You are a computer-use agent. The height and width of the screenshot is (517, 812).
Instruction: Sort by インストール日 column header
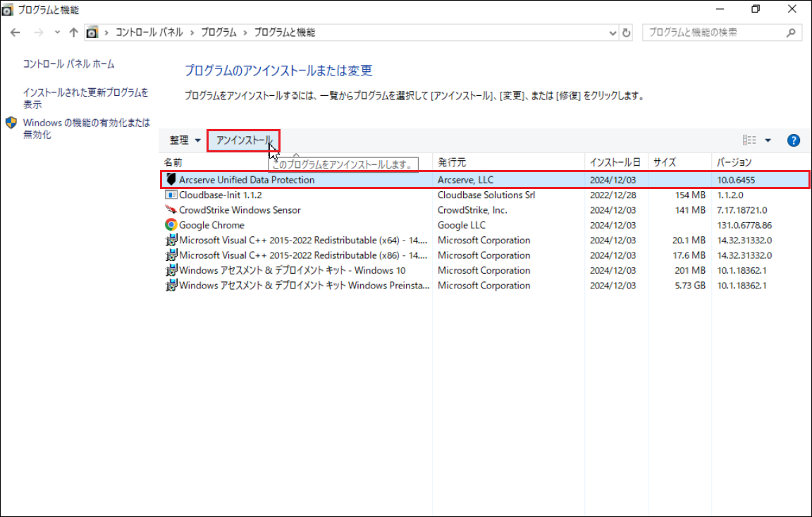coord(615,163)
